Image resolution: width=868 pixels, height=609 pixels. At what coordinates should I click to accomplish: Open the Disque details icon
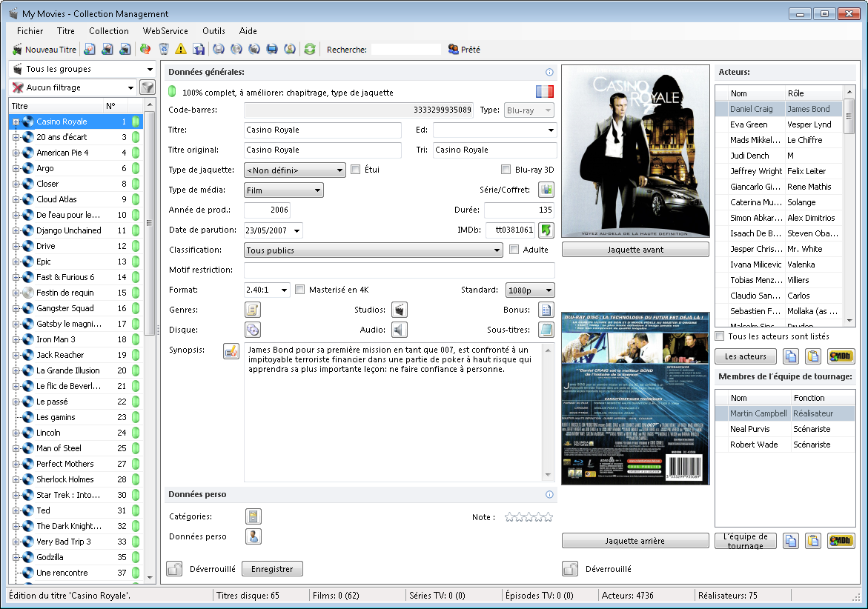253,330
